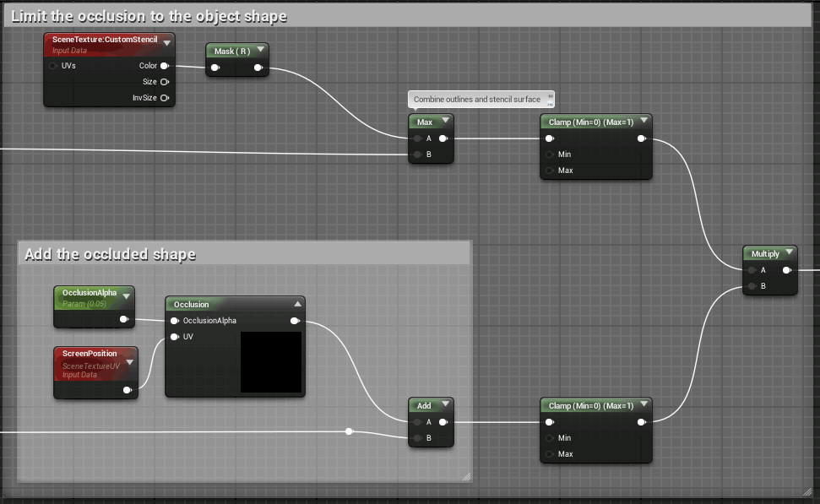Image resolution: width=820 pixels, height=504 pixels.
Task: Click the Mask (R) node output pin
Action: click(258, 68)
